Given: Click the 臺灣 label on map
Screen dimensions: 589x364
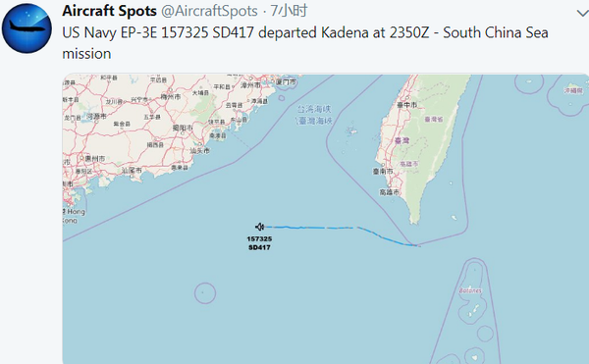Looking at the screenshot, I should coord(402,140).
